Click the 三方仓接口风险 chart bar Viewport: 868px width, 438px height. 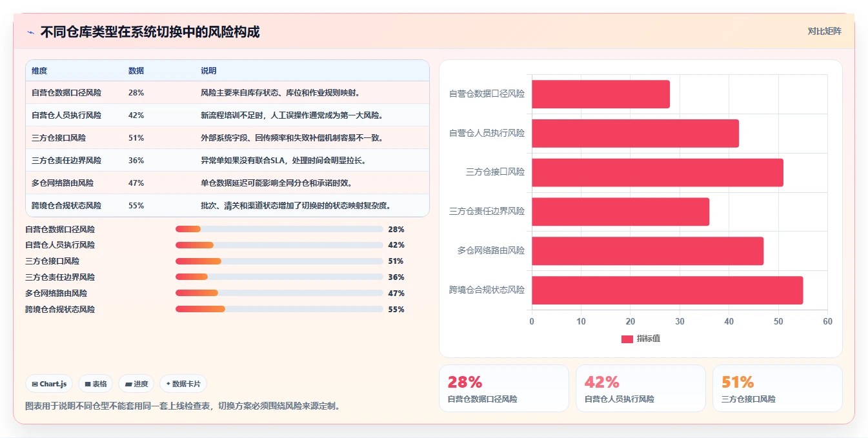658,173
